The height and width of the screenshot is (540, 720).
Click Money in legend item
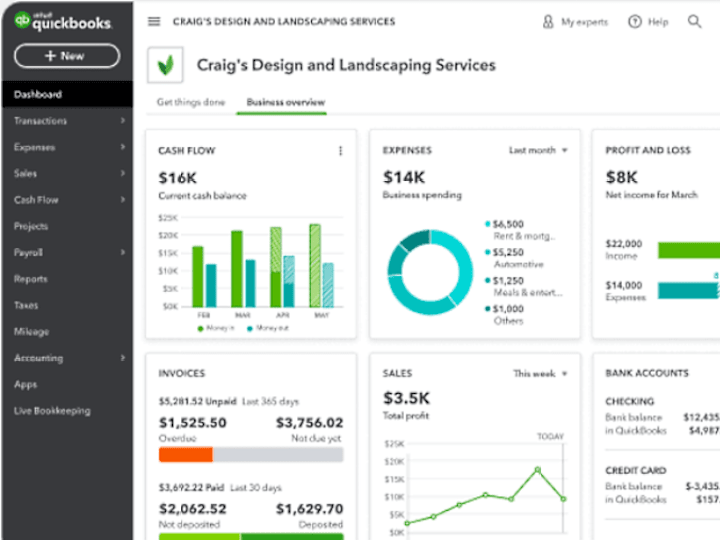(216, 328)
